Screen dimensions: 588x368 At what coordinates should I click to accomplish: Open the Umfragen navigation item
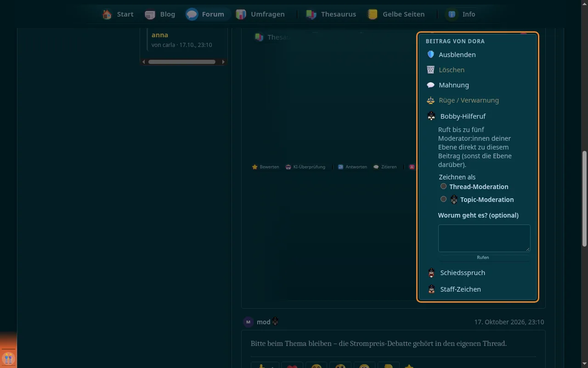pyautogui.click(x=260, y=14)
